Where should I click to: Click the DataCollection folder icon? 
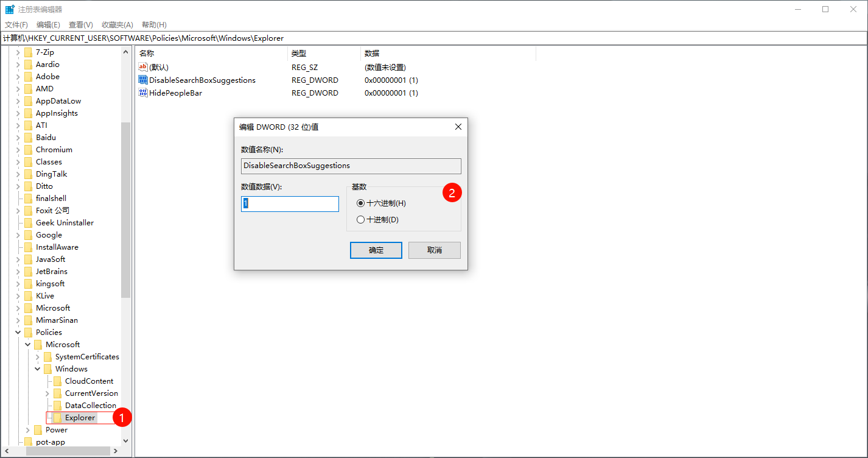(58, 406)
